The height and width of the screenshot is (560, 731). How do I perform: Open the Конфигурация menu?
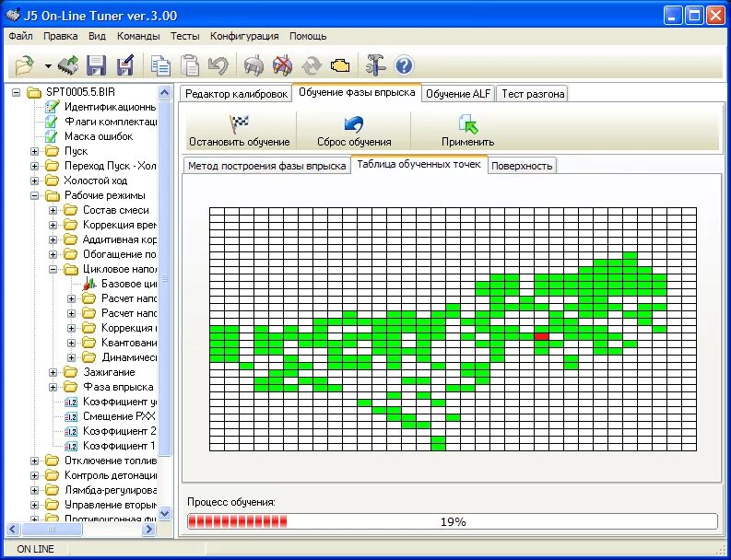(x=244, y=36)
